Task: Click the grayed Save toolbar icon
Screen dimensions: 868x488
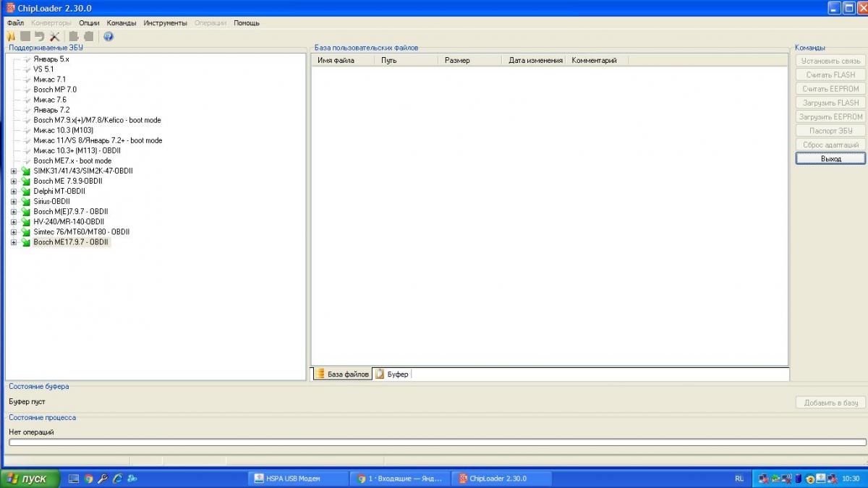Action: [x=25, y=36]
